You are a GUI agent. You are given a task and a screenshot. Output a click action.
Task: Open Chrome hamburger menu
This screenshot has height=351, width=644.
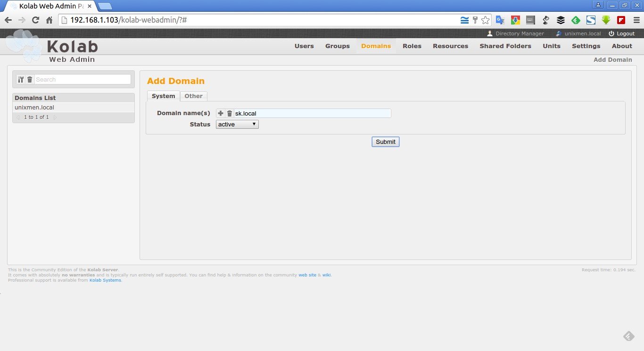click(636, 20)
